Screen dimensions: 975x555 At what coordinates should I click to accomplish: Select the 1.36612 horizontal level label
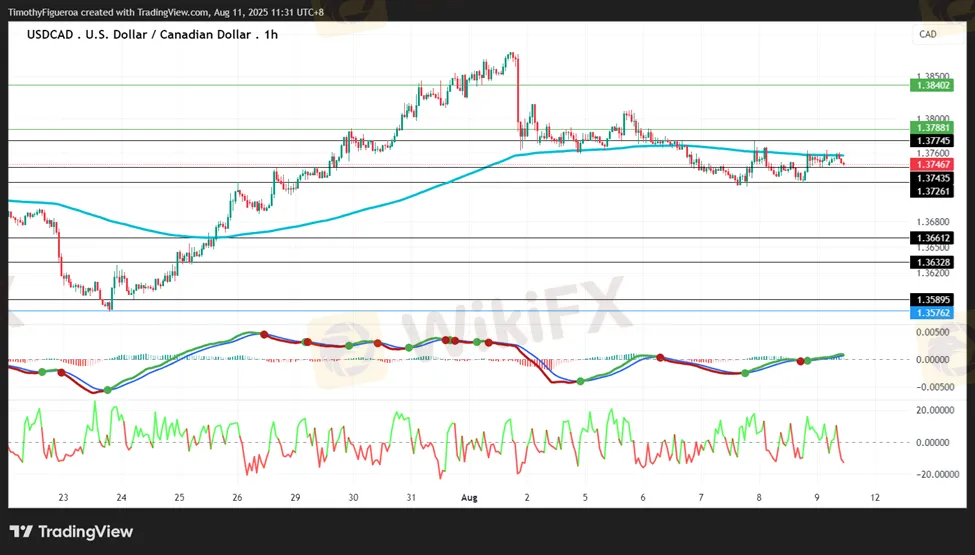[931, 238]
